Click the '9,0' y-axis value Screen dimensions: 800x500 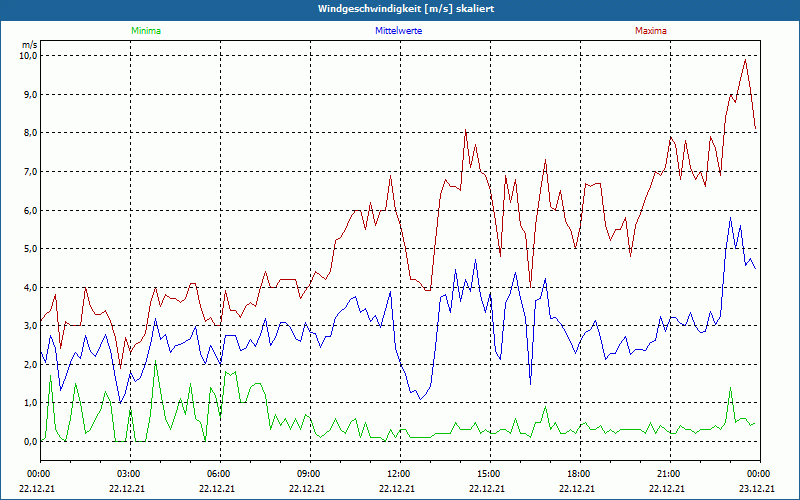[31, 94]
